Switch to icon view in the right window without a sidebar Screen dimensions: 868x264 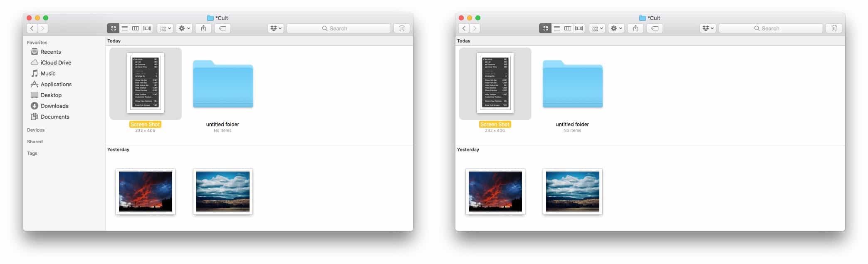[x=545, y=28]
